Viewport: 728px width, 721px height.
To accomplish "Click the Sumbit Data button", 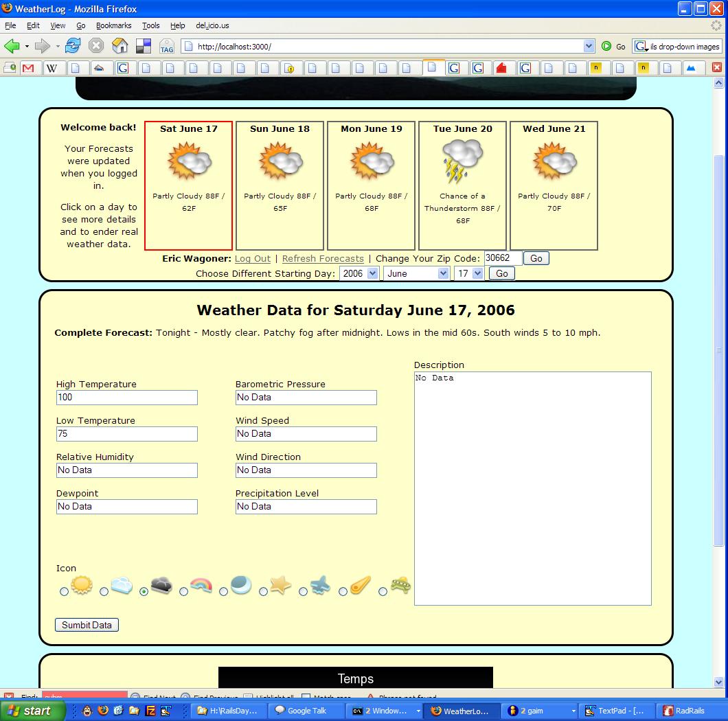I will point(87,625).
